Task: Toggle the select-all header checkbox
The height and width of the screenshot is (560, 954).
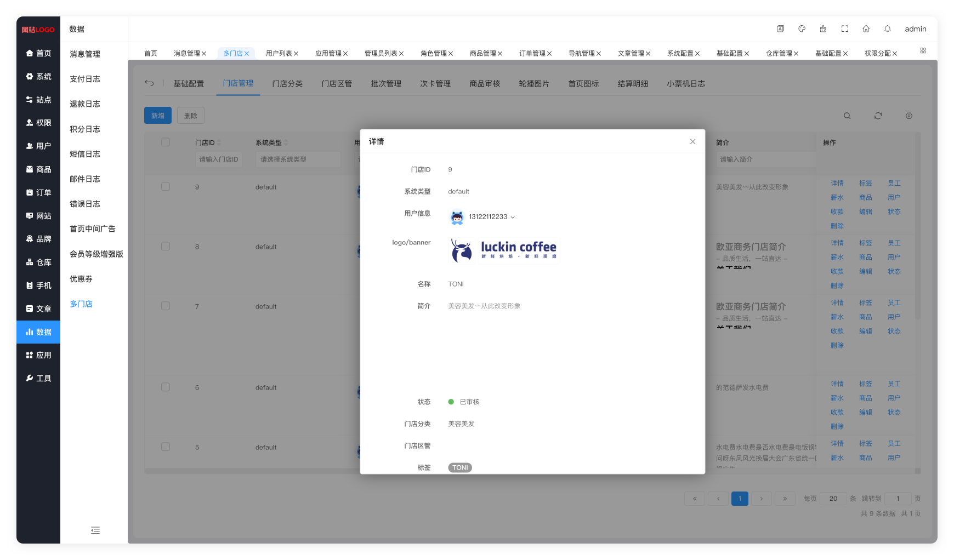Action: click(166, 142)
